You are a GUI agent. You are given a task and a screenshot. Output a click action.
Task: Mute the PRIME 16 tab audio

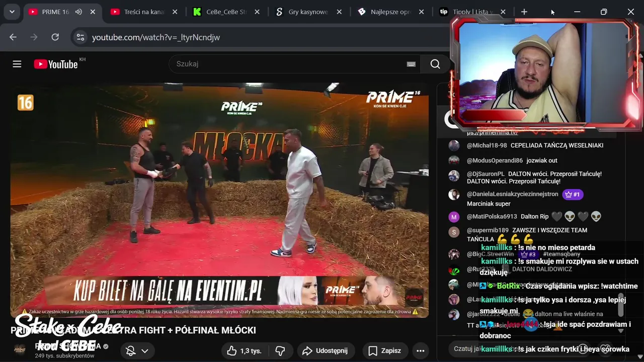point(78,12)
